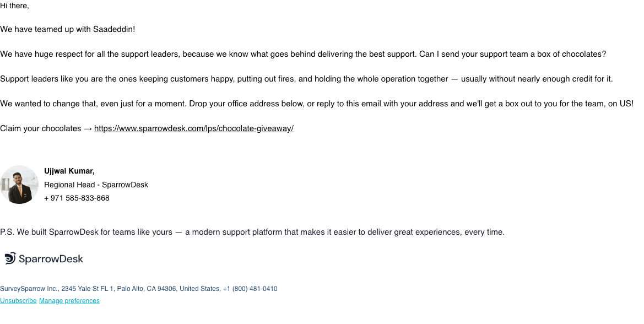Click the 'SurveySparrow Inc.' company name in footer
The height and width of the screenshot is (324, 644).
point(29,289)
